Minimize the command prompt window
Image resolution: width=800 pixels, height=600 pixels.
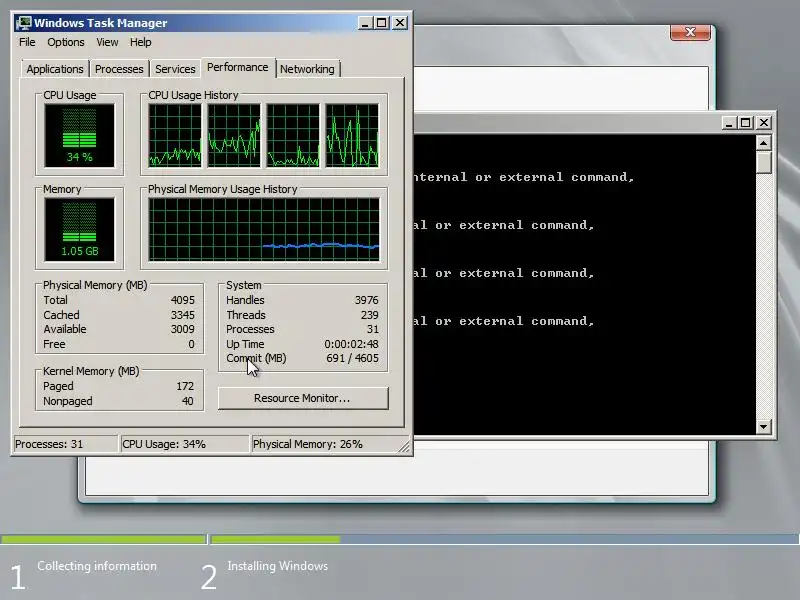pos(729,123)
